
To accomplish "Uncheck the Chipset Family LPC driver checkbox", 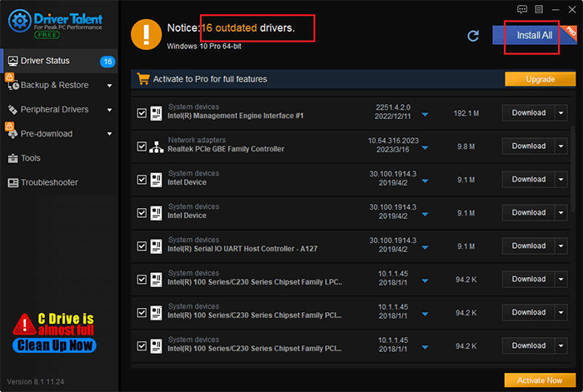I will point(142,280).
